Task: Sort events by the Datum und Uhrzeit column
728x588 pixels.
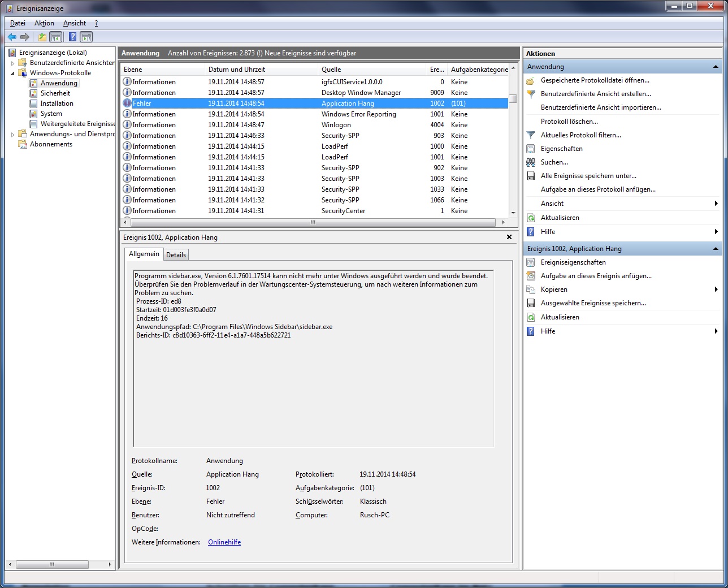Action: (x=261, y=70)
